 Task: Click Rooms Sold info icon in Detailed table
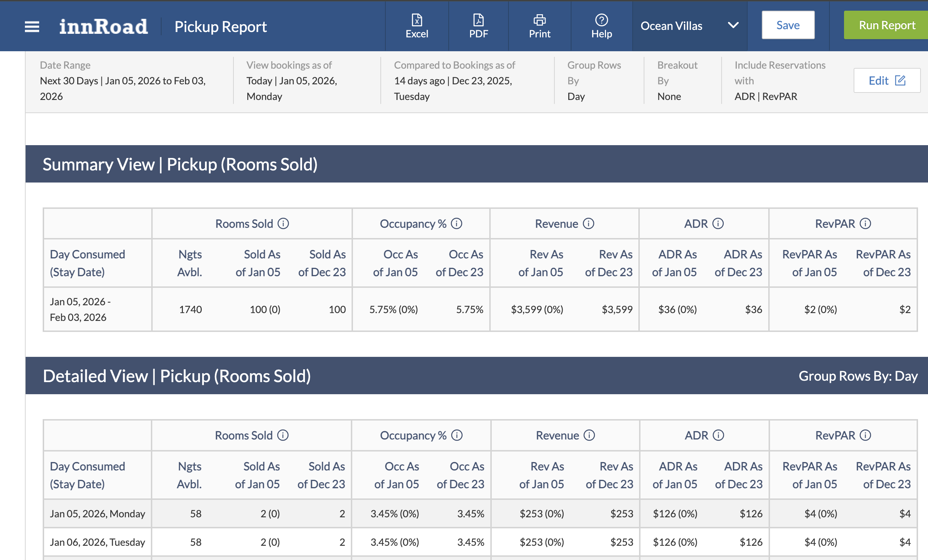point(283,435)
